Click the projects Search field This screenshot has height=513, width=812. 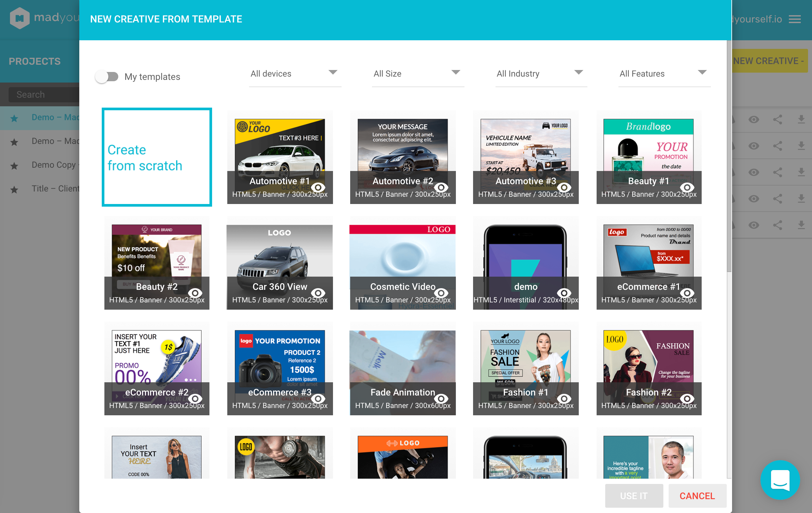pyautogui.click(x=44, y=95)
